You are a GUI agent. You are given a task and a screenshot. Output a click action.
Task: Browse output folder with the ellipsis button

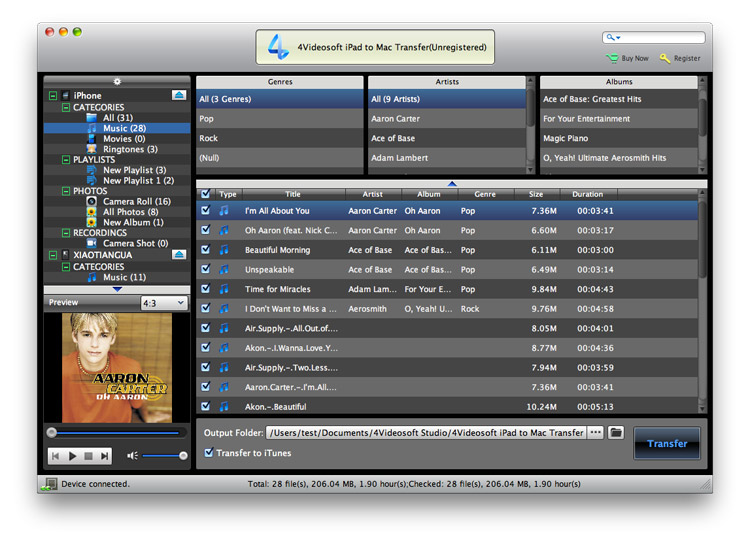coord(595,433)
